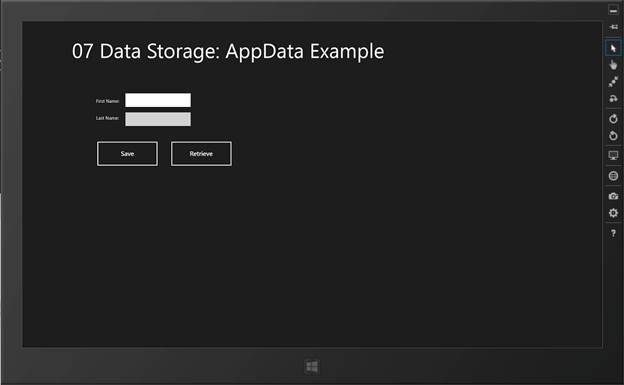Minimize the simulator window
624x385 pixels.
(x=613, y=11)
